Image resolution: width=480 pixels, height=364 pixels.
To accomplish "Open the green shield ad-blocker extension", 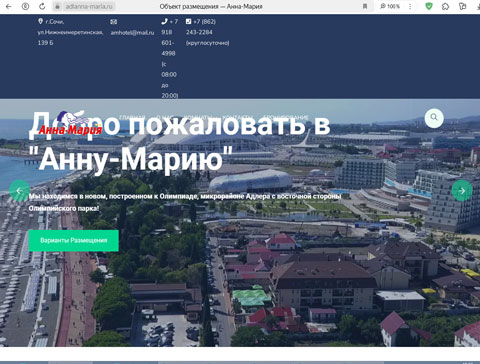I will pyautogui.click(x=429, y=6).
